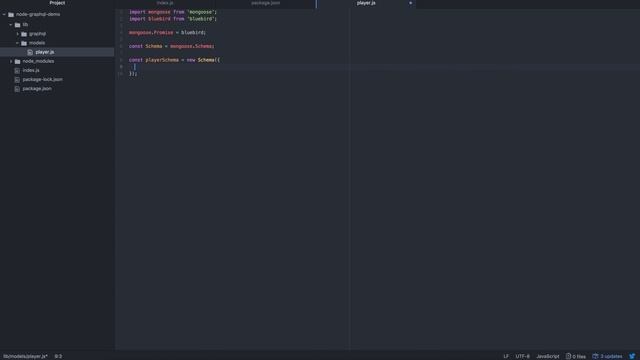Switch to the index.js editor tab

click(165, 3)
